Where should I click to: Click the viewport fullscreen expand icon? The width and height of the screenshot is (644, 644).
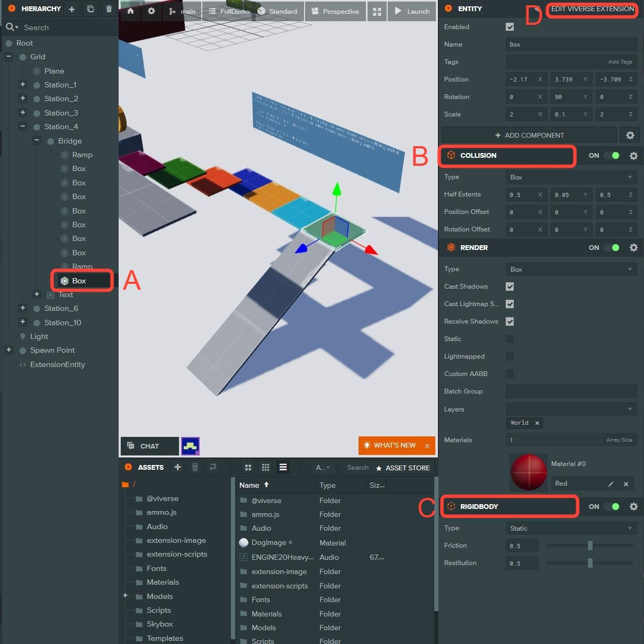(377, 12)
